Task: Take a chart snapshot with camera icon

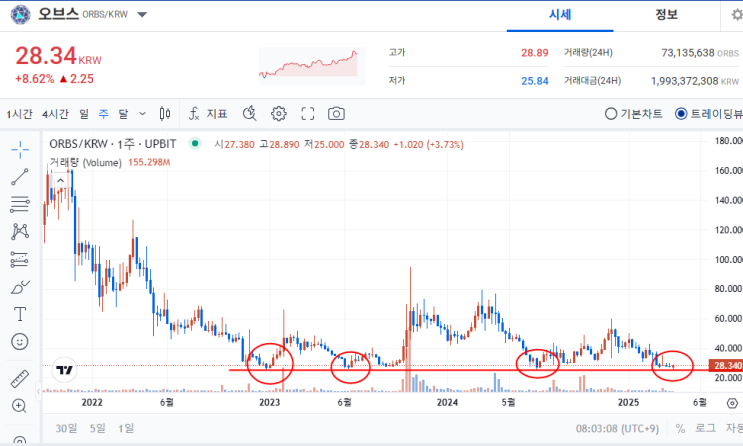Action: [x=337, y=114]
